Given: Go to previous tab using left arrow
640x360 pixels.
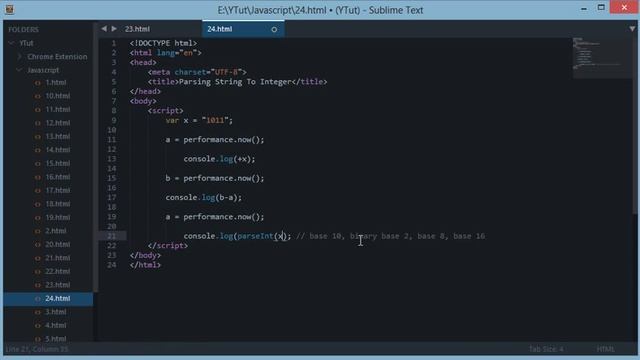Looking at the screenshot, I should [x=104, y=29].
